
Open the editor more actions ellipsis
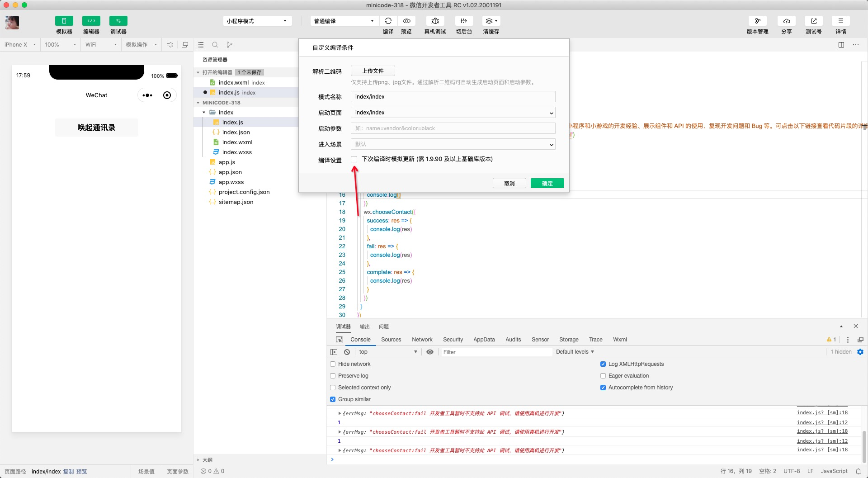tap(856, 45)
